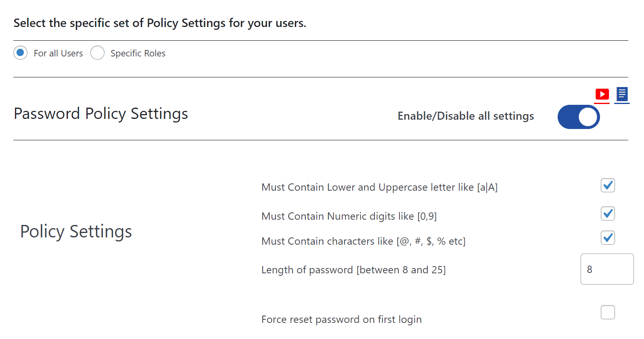This screenshot has width=644, height=339.
Task: Click the 'Must Contain Lower and Uppercase' label
Action: [379, 187]
